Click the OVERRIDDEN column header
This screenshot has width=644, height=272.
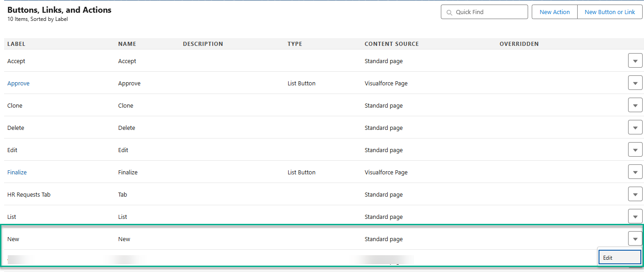tap(519, 44)
